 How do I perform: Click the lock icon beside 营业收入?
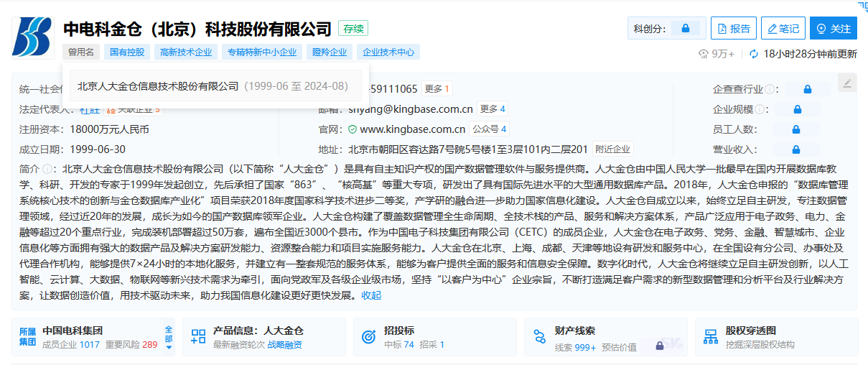(x=795, y=149)
